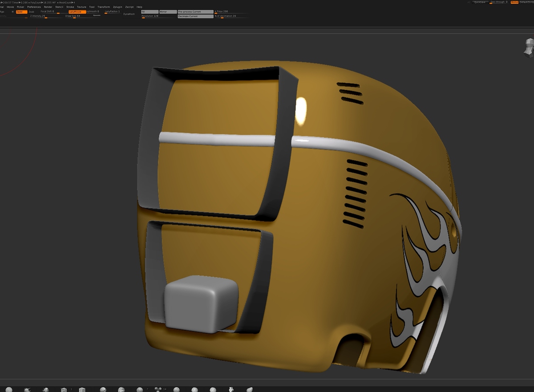
Task: Click the QuickSave button
Action: click(x=480, y=2)
